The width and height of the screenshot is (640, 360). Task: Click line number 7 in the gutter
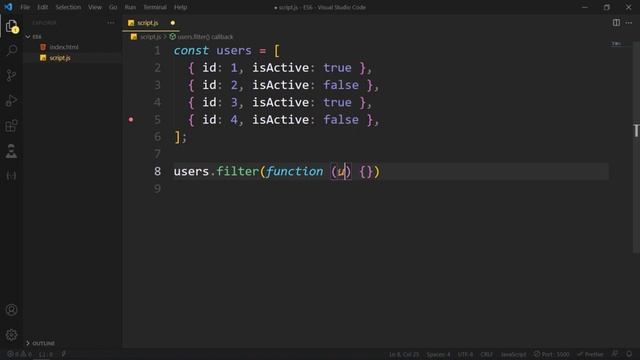[157, 154]
